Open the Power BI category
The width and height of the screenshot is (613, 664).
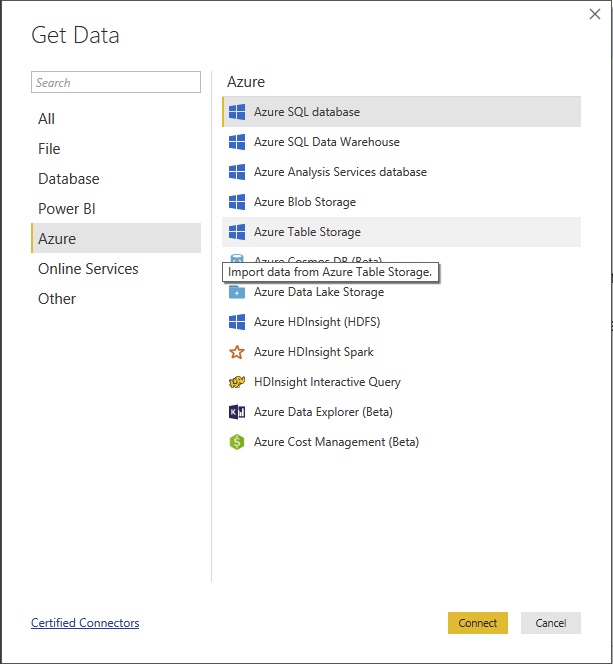coord(116,209)
